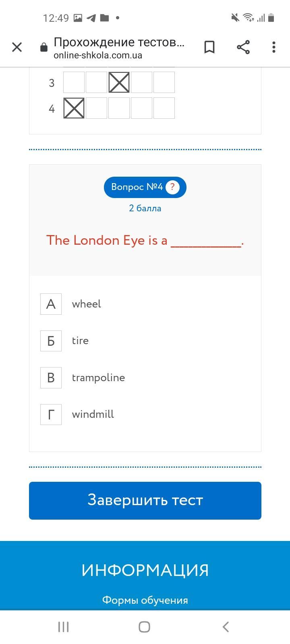Open the Формы обучения link
Viewport: 290px width, 644px height.
[x=145, y=600]
